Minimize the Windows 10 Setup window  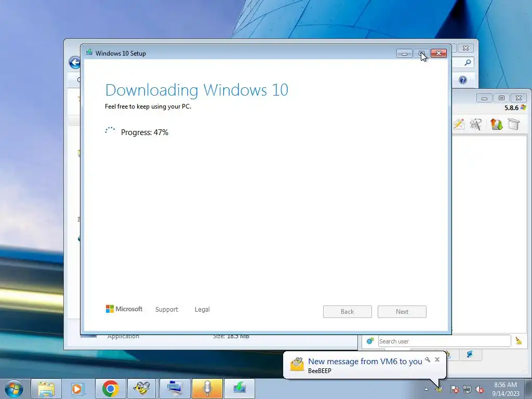(x=404, y=54)
